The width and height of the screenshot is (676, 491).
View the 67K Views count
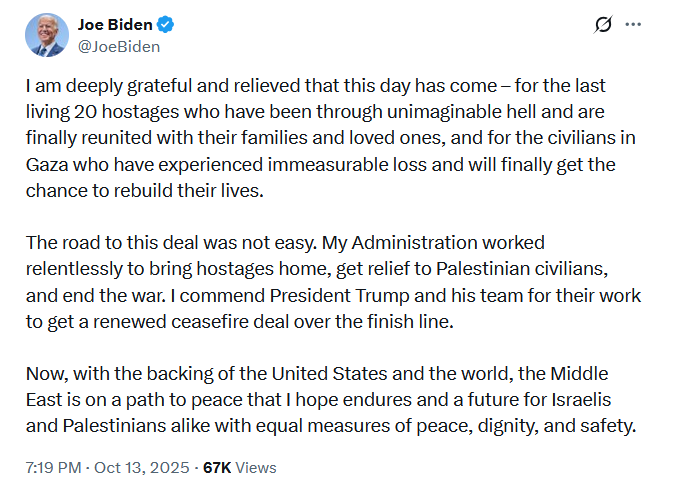[239, 467]
